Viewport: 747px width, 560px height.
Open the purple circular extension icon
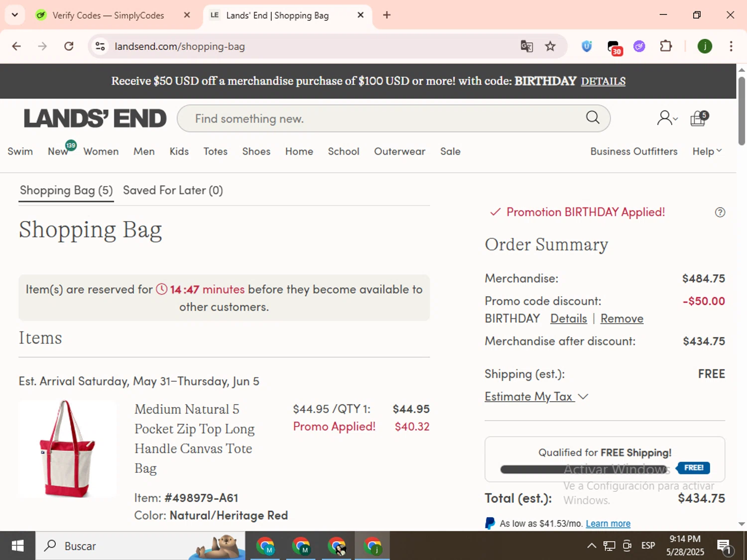click(x=639, y=46)
